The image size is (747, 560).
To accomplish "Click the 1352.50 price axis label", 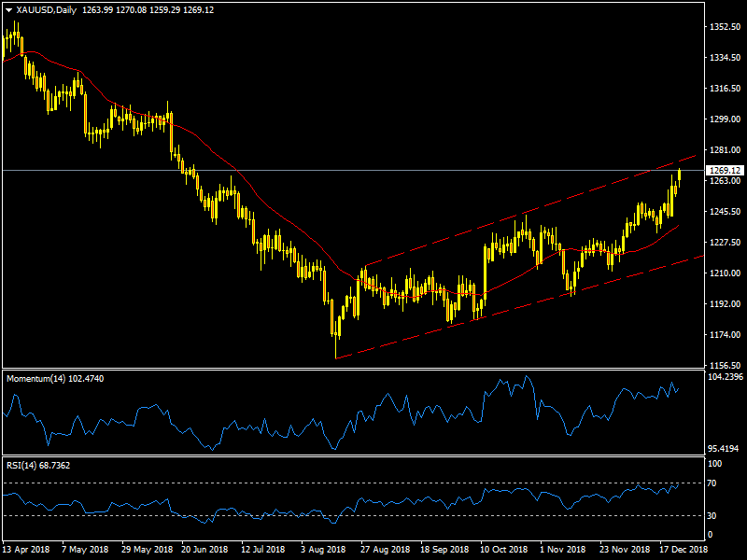I will pos(724,28).
